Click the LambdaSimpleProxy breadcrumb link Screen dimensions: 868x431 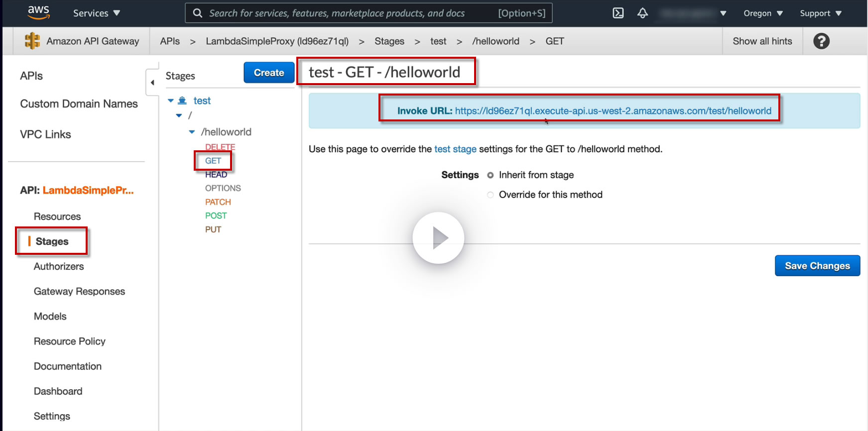click(x=277, y=41)
